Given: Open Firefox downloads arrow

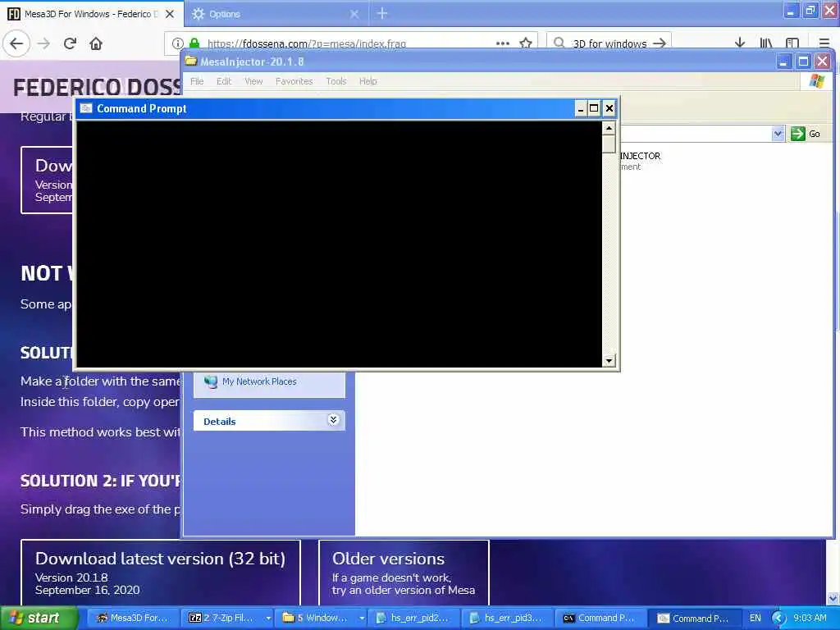Looking at the screenshot, I should (x=740, y=43).
